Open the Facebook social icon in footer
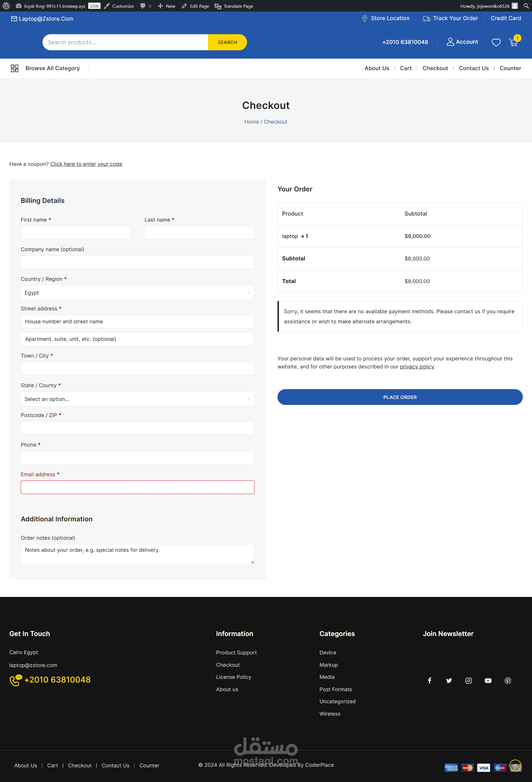The height and width of the screenshot is (782, 532). coord(429,680)
